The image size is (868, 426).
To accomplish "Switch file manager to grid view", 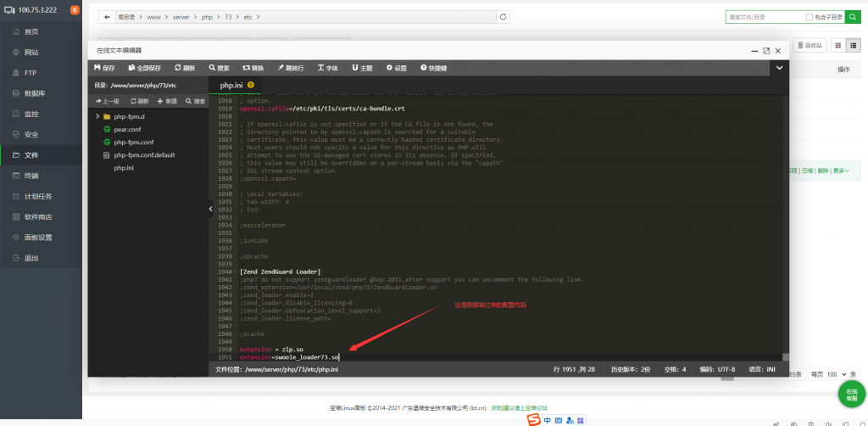I will [x=838, y=45].
